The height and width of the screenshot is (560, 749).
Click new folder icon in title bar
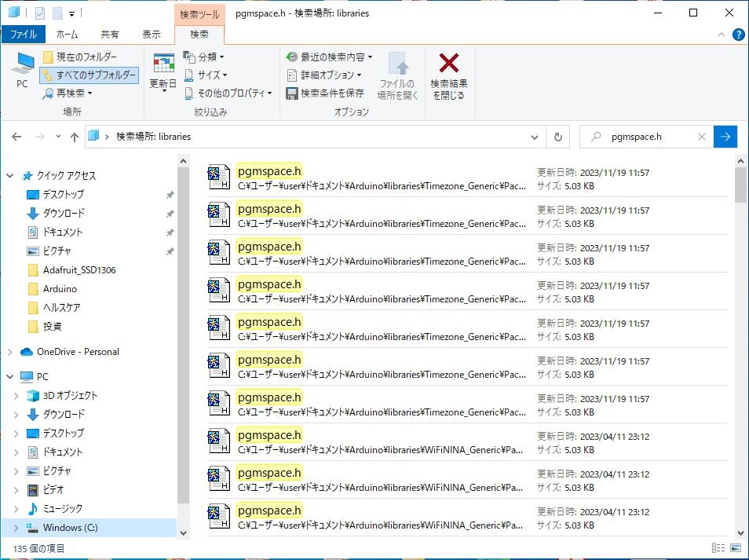58,13
